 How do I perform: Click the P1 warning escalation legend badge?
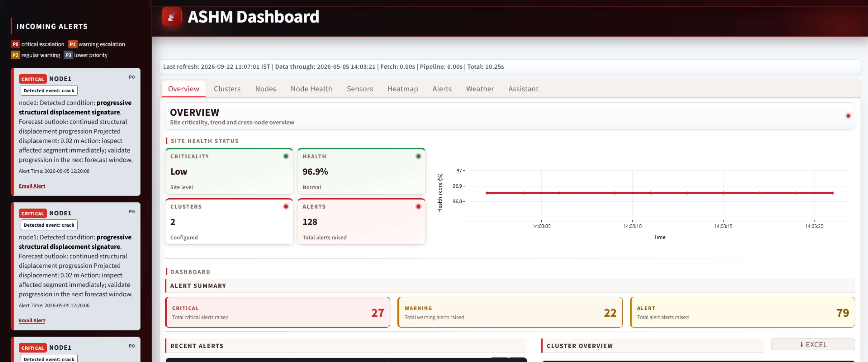(72, 44)
